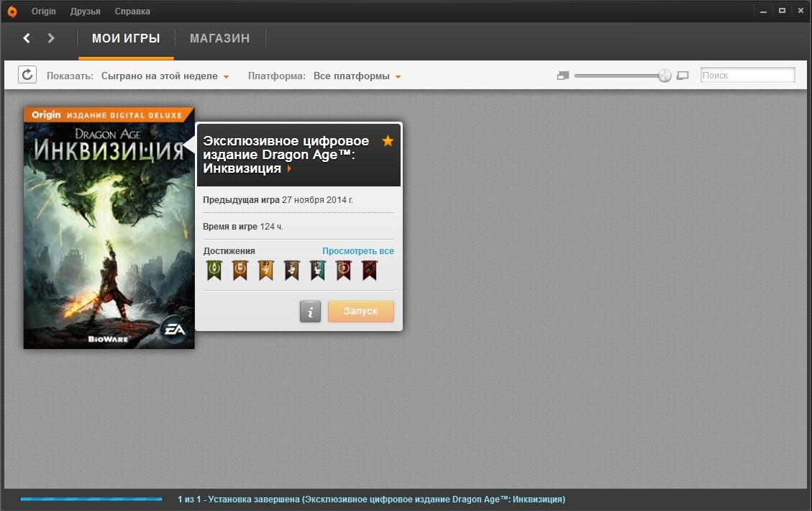Switch to the МОИ ИГРЫ tab
This screenshot has height=511, width=812.
tap(126, 38)
